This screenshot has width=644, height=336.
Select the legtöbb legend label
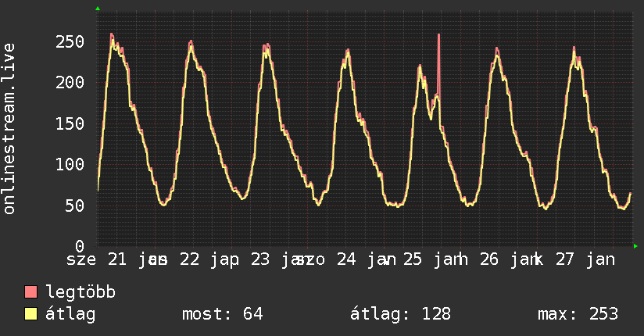click(x=80, y=292)
